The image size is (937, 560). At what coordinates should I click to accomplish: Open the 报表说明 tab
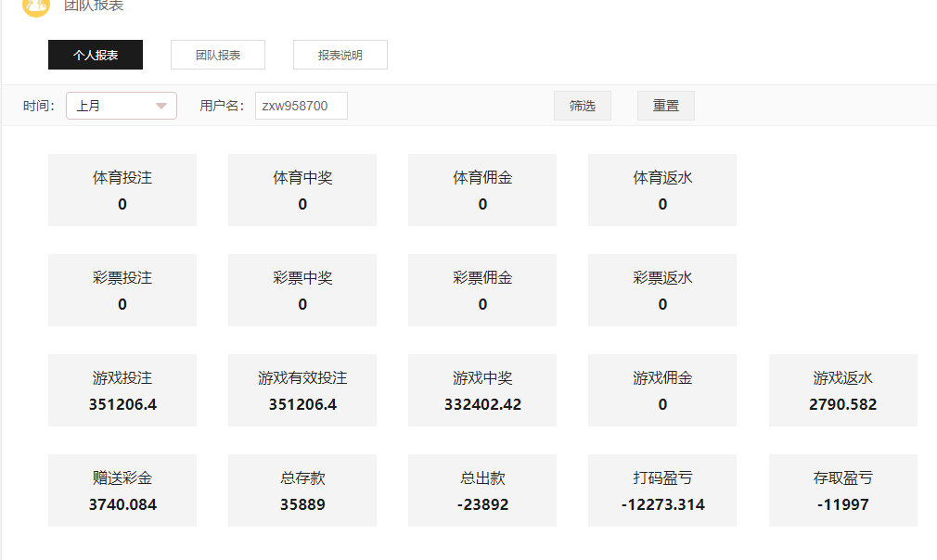(x=340, y=55)
